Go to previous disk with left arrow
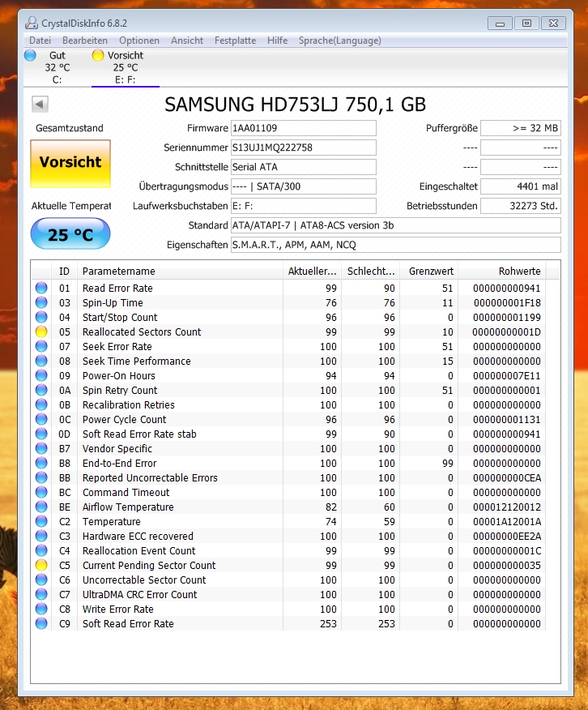The image size is (588, 710). coord(40,104)
